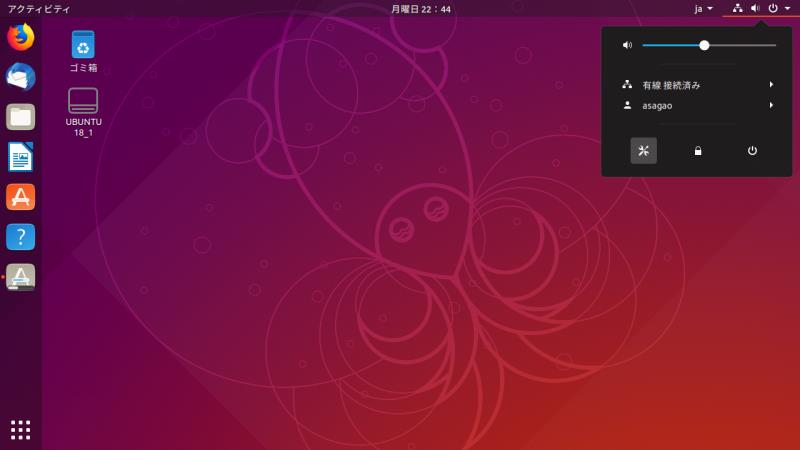Lock the screen with the padlock button
The height and width of the screenshot is (450, 800).
point(698,151)
